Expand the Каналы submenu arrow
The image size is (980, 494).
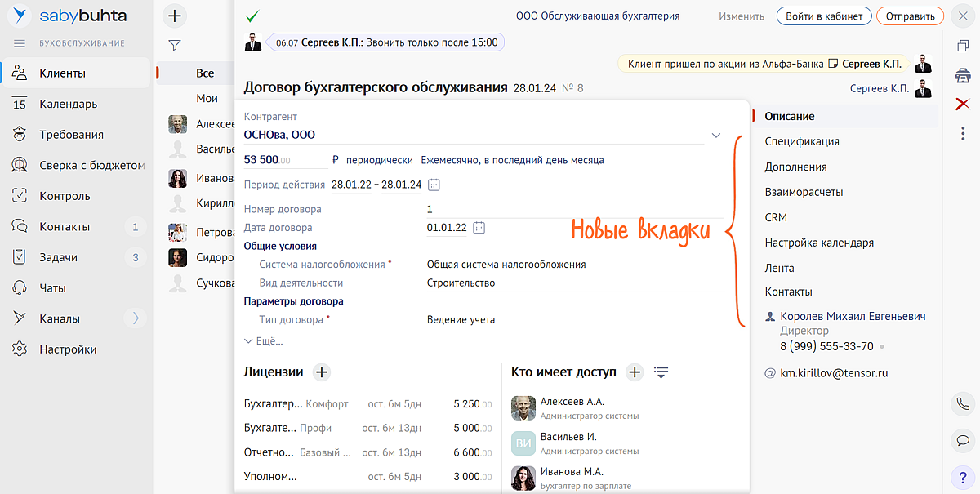pyautogui.click(x=136, y=318)
